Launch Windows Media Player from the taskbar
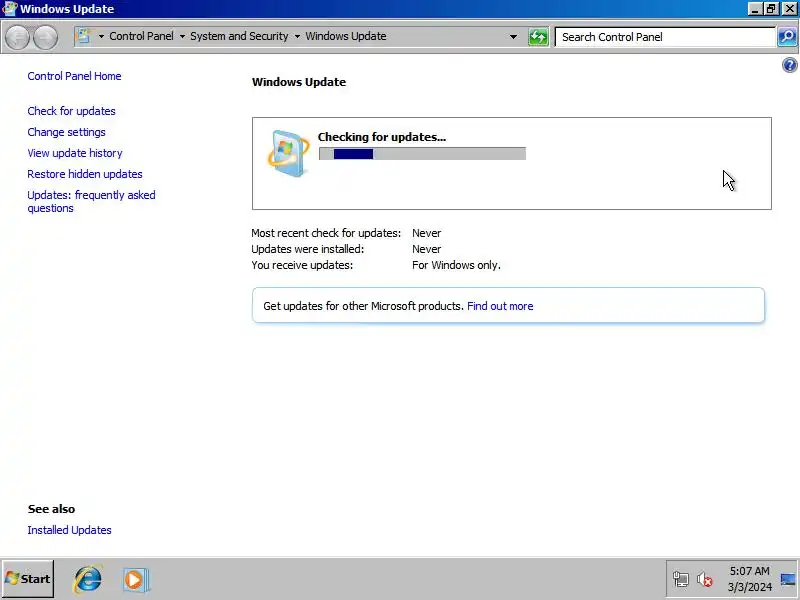 point(136,580)
